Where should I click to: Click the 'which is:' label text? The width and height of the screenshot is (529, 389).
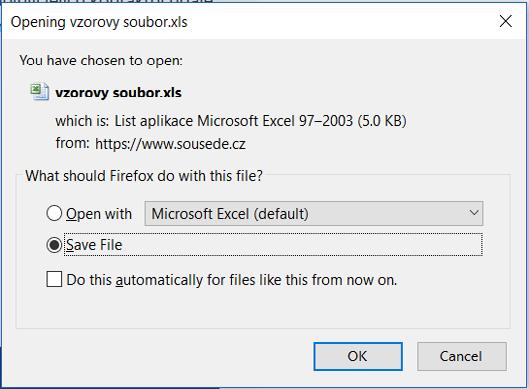pyautogui.click(x=82, y=121)
